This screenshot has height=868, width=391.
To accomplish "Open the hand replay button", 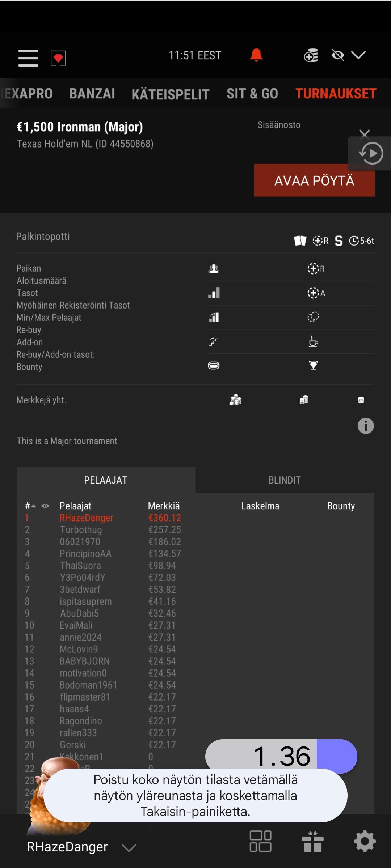I will (x=371, y=154).
